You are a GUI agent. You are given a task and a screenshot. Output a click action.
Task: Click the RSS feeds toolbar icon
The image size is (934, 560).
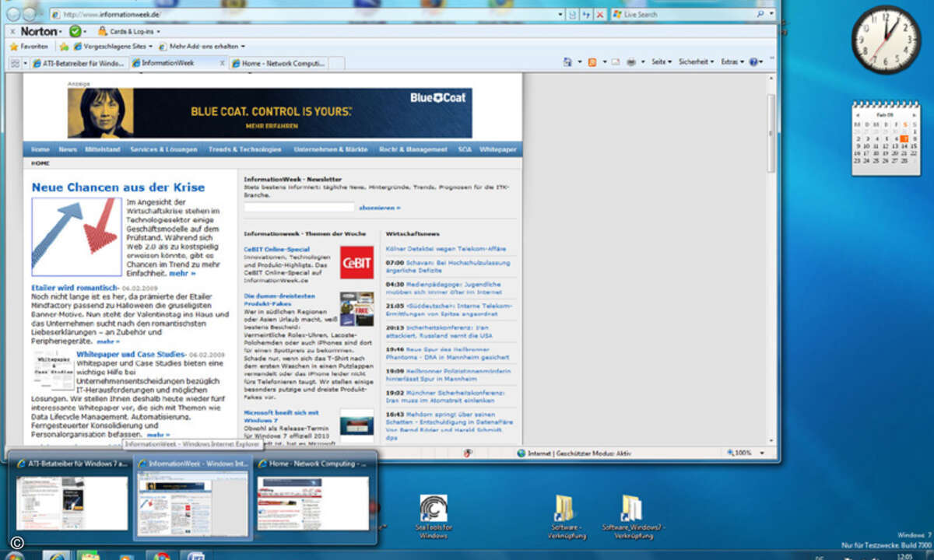point(592,62)
